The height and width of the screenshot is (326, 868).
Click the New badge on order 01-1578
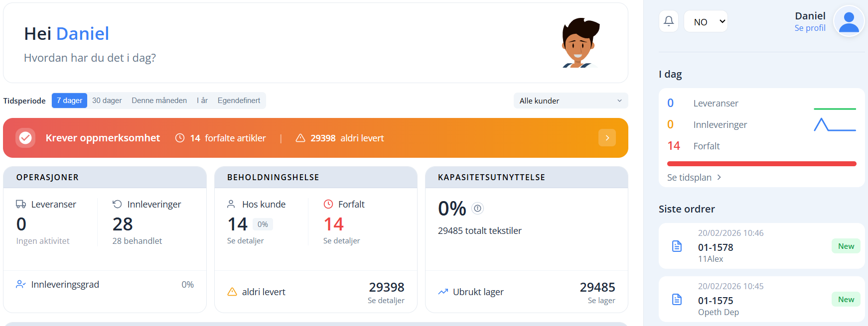coord(846,246)
